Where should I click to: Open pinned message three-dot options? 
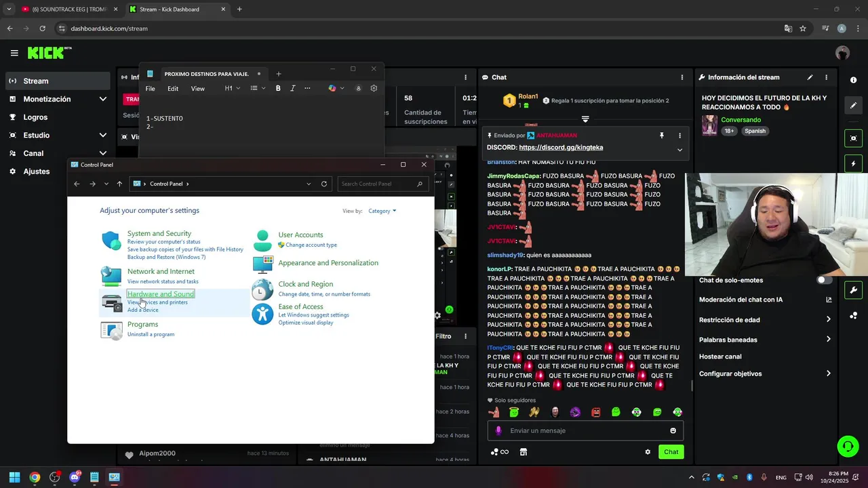[x=679, y=136]
